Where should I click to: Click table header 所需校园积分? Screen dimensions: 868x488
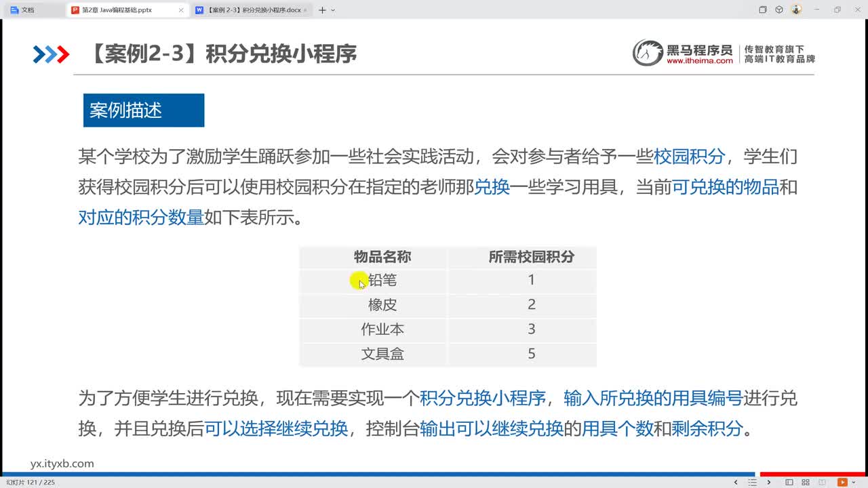(532, 257)
